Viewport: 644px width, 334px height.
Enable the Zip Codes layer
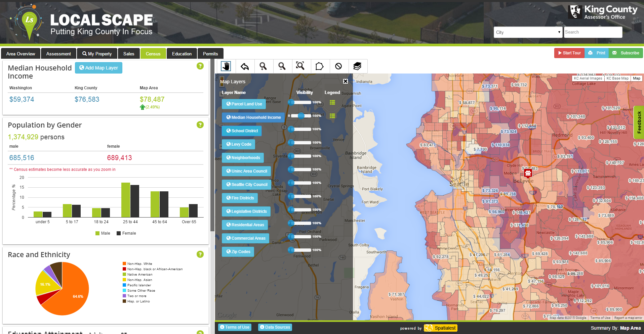coord(238,251)
